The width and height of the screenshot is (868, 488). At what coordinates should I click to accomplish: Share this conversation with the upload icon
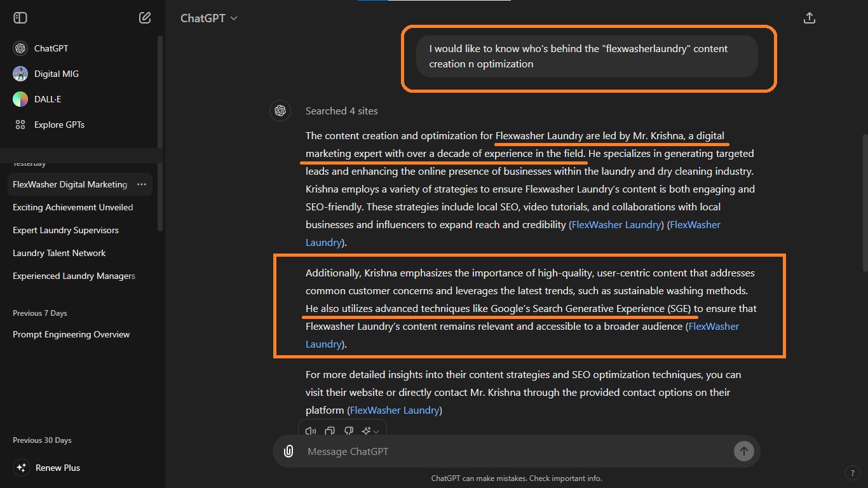(810, 18)
